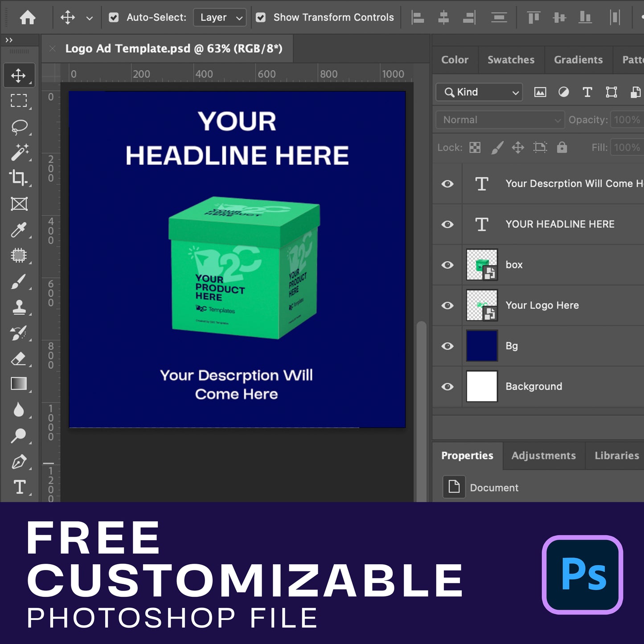644x644 pixels.
Task: Click the Bg layer navy color thumbnail
Action: [x=482, y=346]
